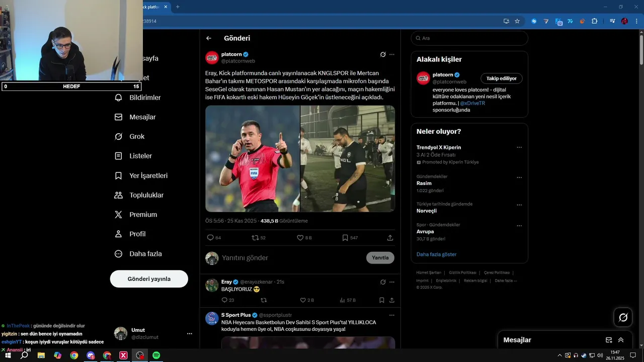This screenshot has height=362, width=644.
Task: Click Grok icon on Eray's reply
Action: [x=383, y=282]
